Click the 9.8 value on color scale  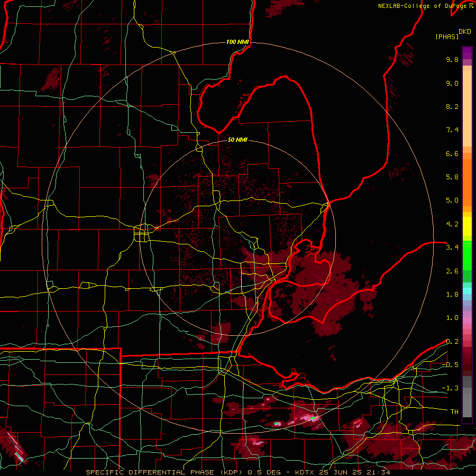[x=452, y=59]
